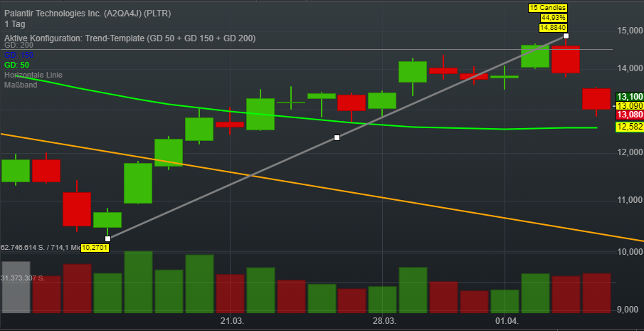The width and height of the screenshot is (644, 331).
Task: Click the Horizontale Linie legend entry
Action: (33, 75)
